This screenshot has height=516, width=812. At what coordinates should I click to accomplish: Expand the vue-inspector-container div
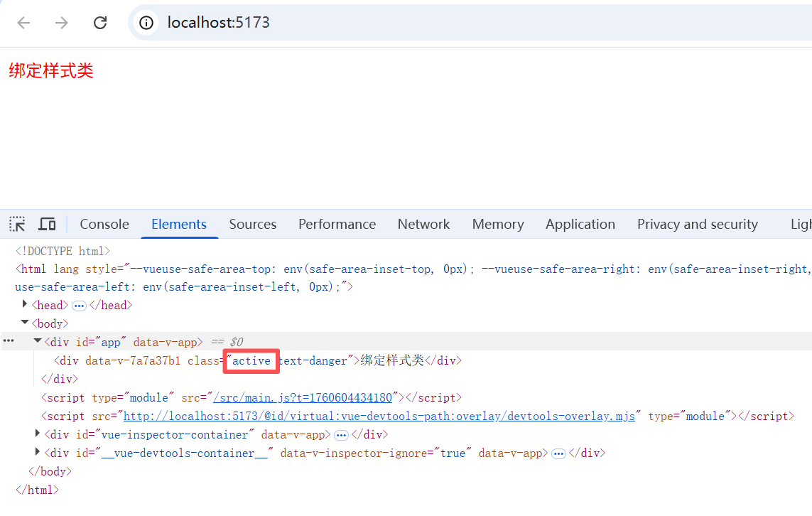coord(37,434)
